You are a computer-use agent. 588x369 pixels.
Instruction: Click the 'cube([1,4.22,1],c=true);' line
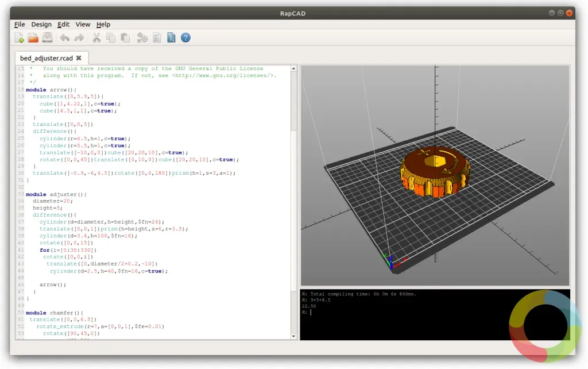80,103
